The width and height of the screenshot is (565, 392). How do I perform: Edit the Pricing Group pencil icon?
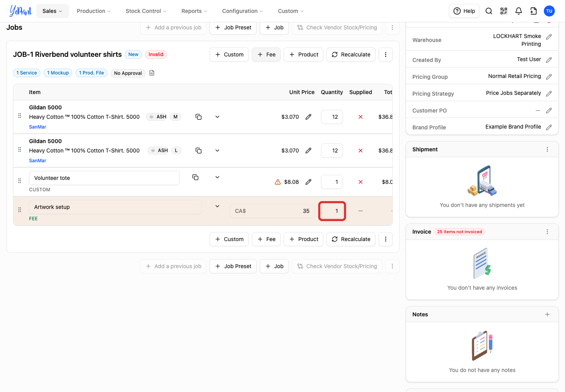(x=549, y=77)
